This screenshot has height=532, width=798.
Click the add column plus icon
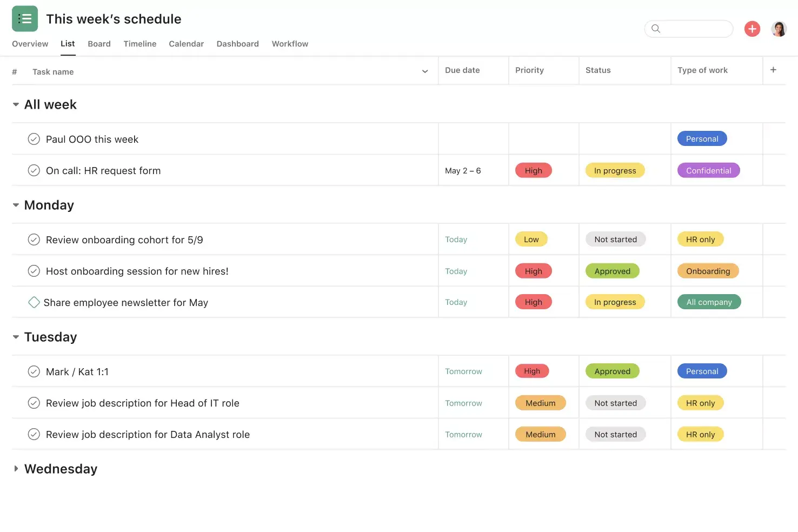click(x=774, y=70)
